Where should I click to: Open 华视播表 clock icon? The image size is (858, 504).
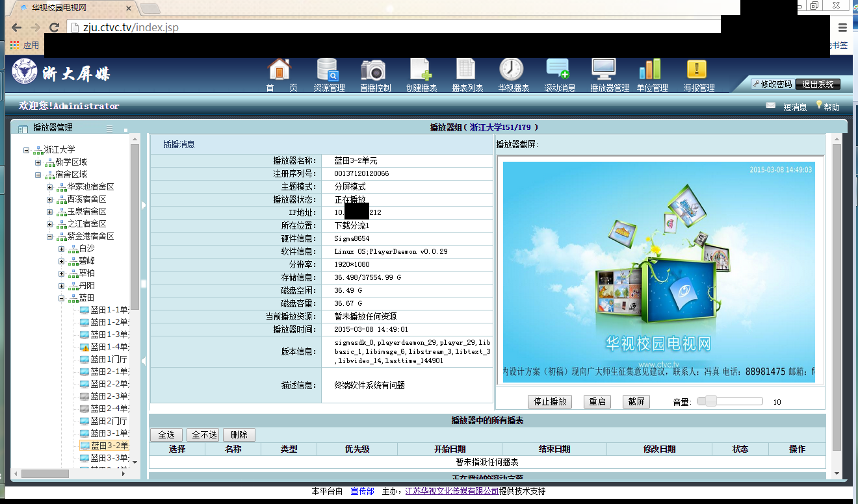[512, 69]
